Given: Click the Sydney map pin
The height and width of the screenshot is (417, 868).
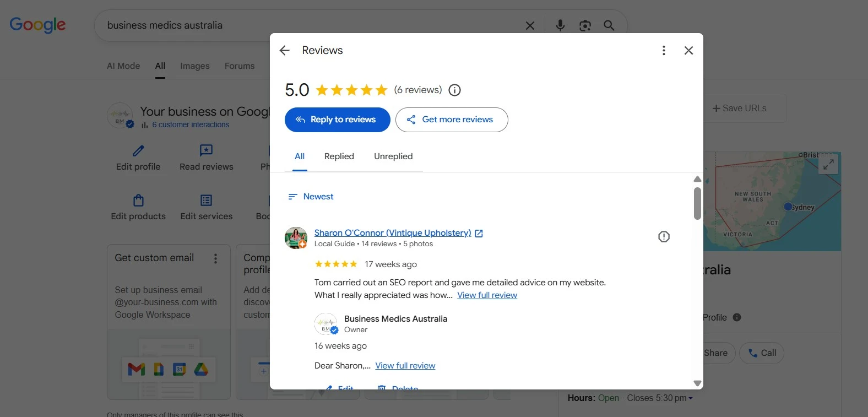Looking at the screenshot, I should (788, 207).
